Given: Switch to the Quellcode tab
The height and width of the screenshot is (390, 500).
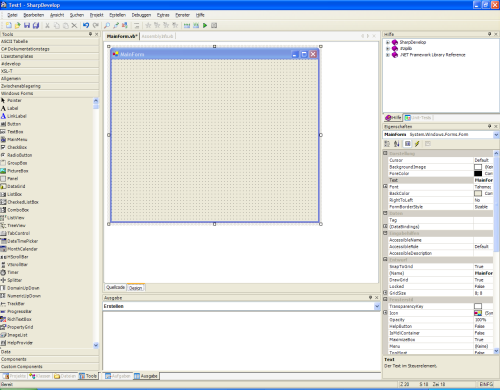Looking at the screenshot, I should [115, 287].
